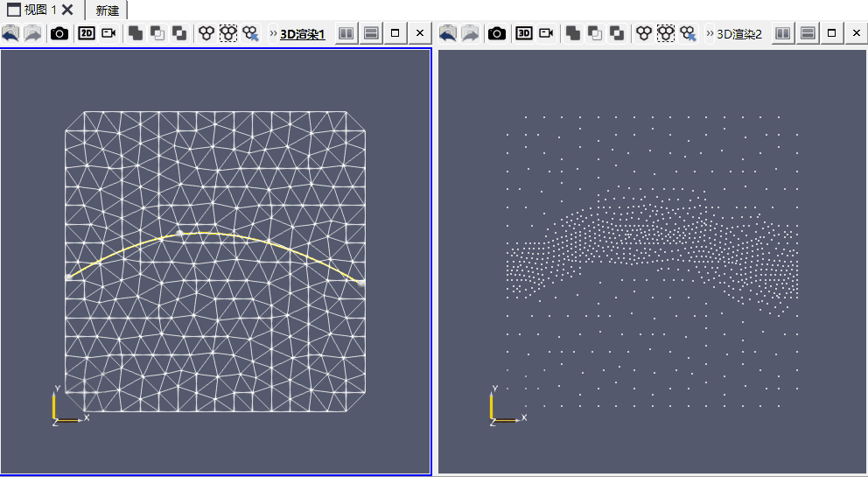Open camera adjust icon in 3D渲染1

click(x=109, y=33)
